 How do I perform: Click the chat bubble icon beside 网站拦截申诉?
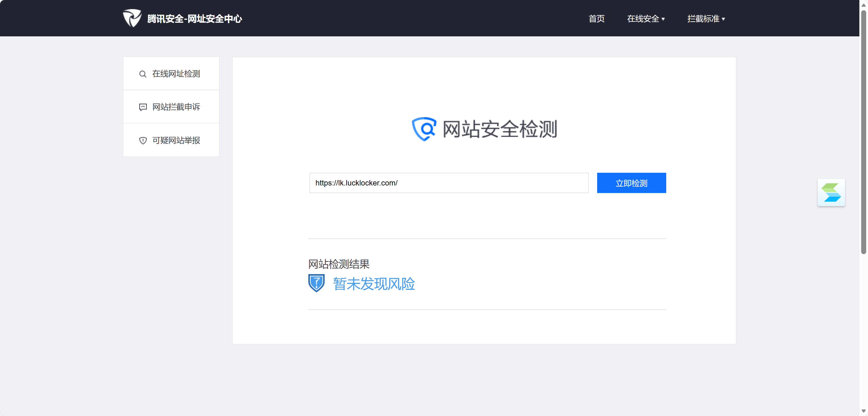click(x=143, y=107)
